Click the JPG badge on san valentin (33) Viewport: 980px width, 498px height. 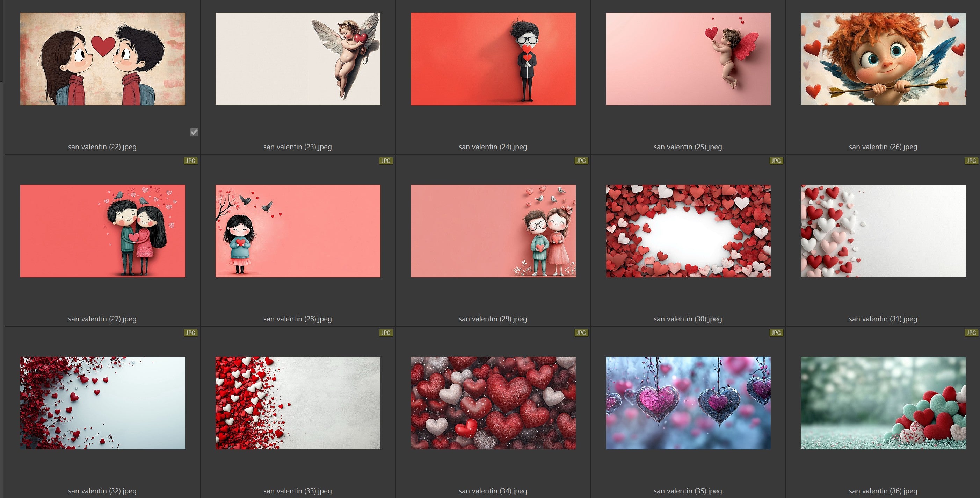[x=385, y=333]
